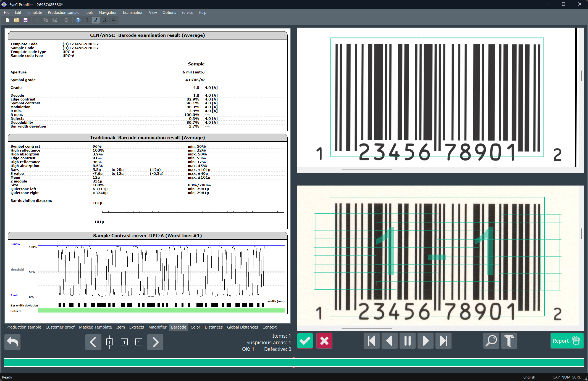Open Help with the blue question mark icon
Image resolution: width=588 pixels, height=381 pixels.
coord(78,20)
